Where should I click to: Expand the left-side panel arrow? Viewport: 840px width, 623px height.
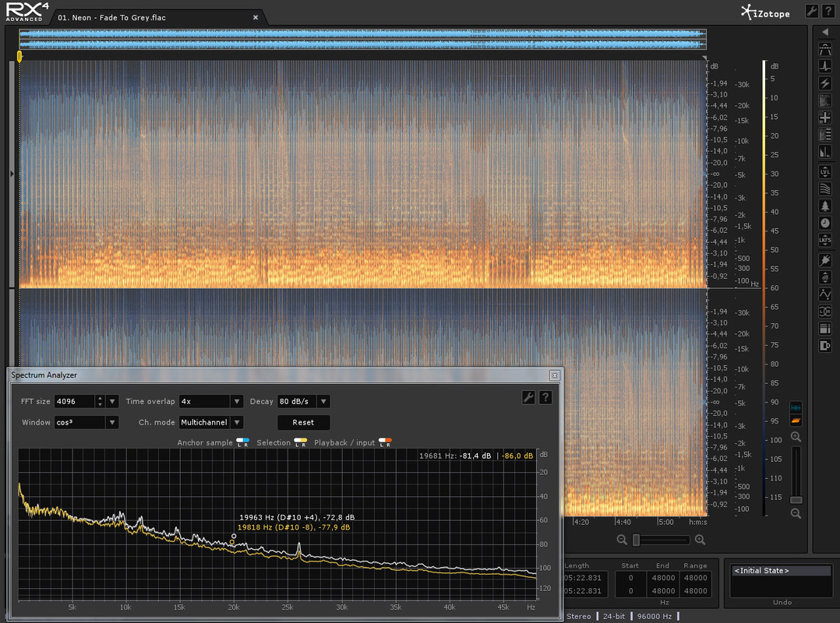(12, 174)
